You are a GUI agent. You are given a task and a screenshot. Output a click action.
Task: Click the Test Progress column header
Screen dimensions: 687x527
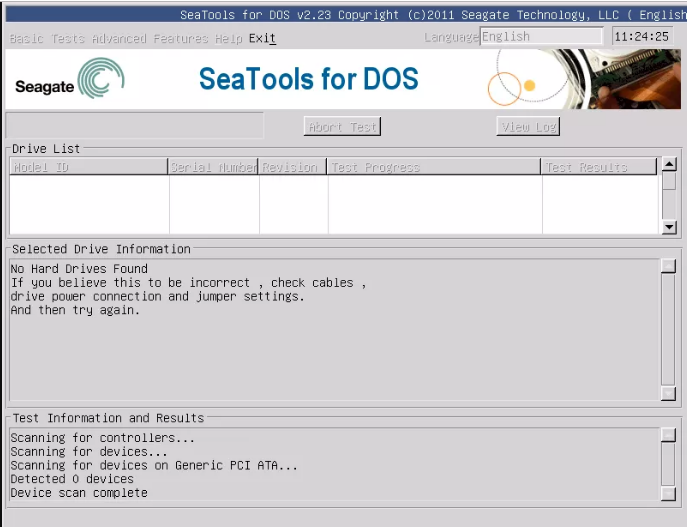pyautogui.click(x=434, y=168)
